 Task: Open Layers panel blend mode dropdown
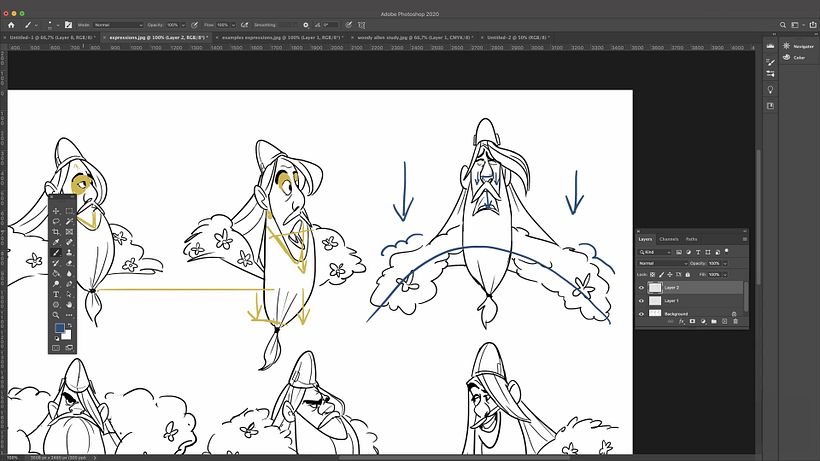coord(663,263)
